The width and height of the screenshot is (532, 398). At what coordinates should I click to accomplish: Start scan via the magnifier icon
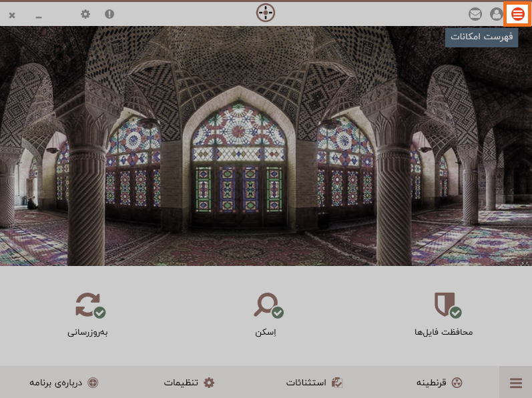268,305
